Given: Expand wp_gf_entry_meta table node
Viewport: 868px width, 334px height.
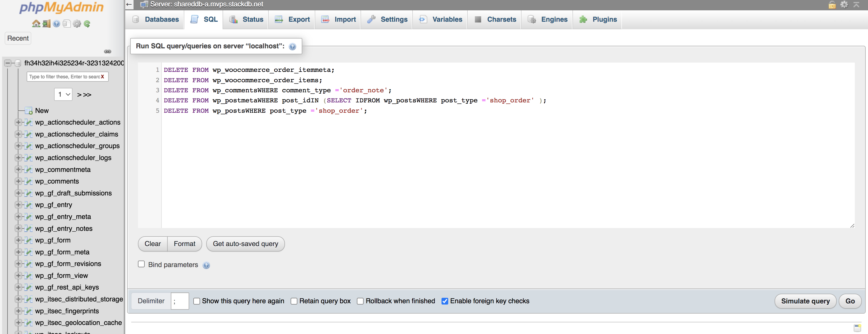Looking at the screenshot, I should click(18, 217).
